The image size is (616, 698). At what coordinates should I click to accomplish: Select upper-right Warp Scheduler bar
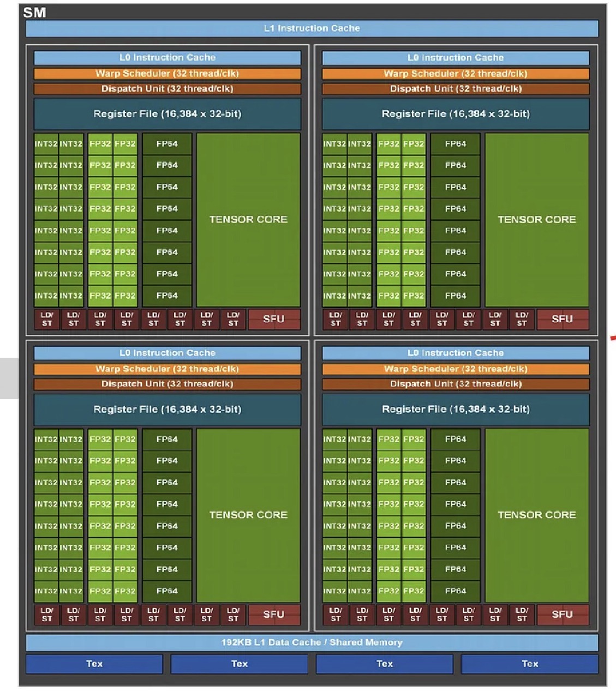click(x=456, y=74)
